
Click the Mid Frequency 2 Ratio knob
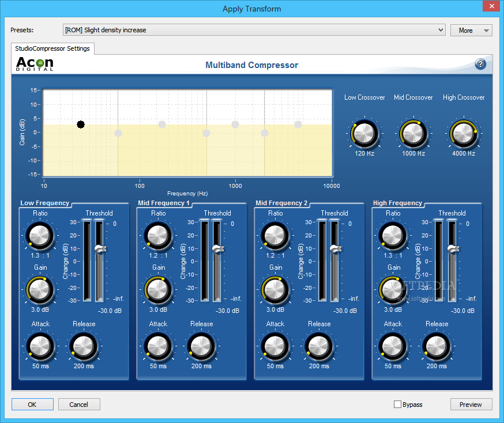(x=275, y=236)
